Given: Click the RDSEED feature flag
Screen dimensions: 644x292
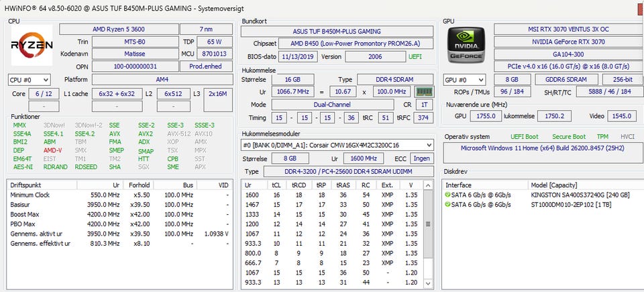Looking at the screenshot, I should coord(86,167).
